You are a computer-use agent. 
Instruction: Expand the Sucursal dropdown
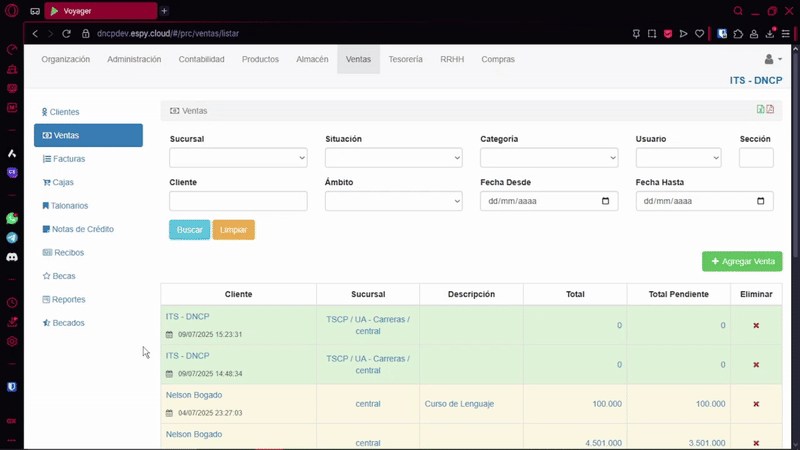click(x=238, y=158)
